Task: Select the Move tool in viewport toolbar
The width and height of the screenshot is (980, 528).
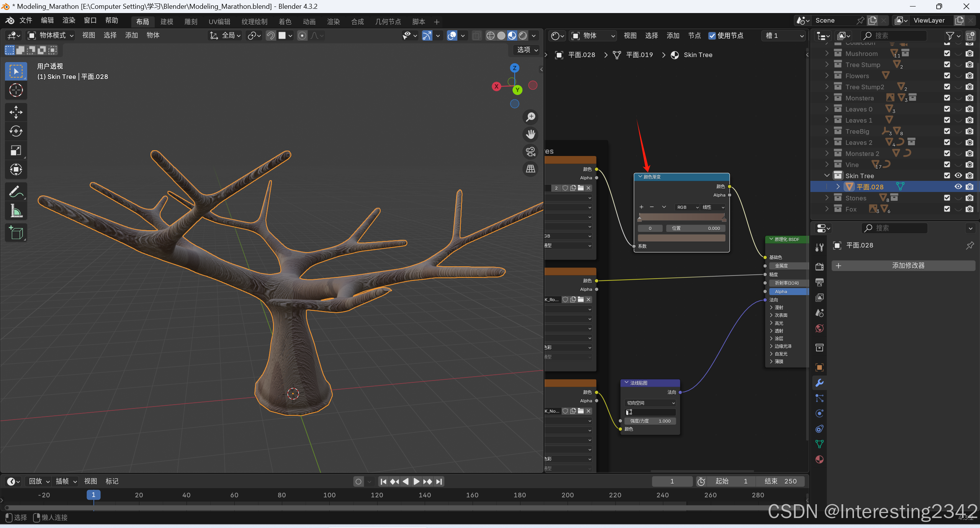Action: [x=16, y=112]
